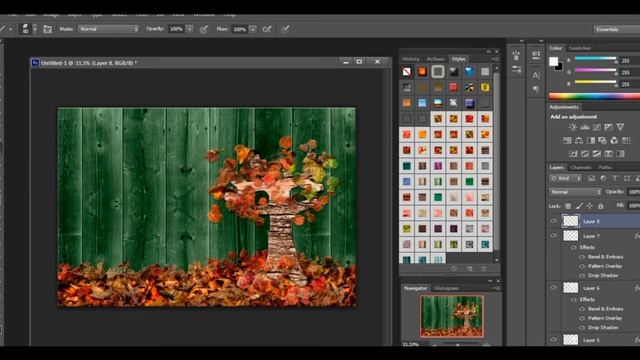Lock layer position icon
The width and height of the screenshot is (640, 360).
[589, 206]
